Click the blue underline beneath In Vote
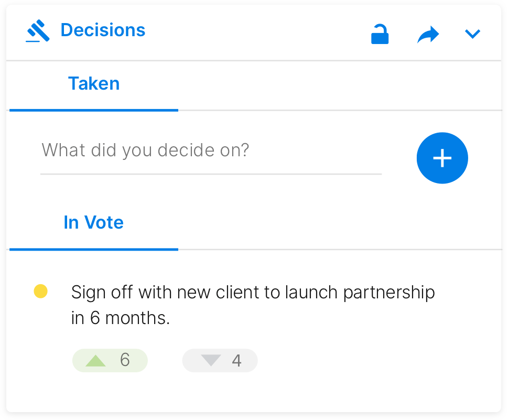This screenshot has width=508, height=420. pos(94,249)
